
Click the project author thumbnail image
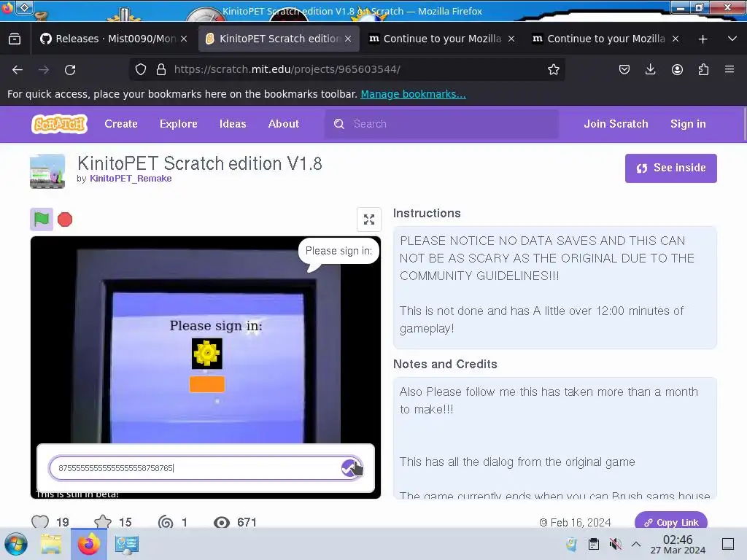(x=47, y=171)
